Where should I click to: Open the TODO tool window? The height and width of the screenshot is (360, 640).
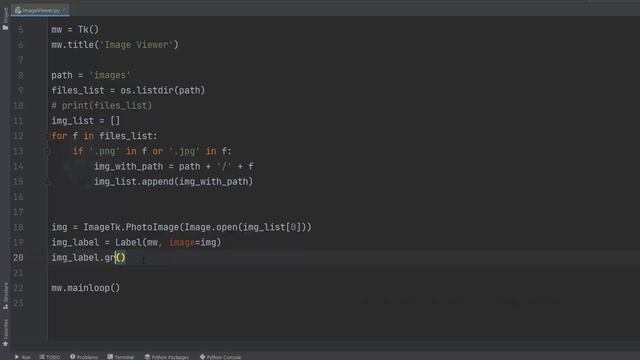click(x=50, y=357)
